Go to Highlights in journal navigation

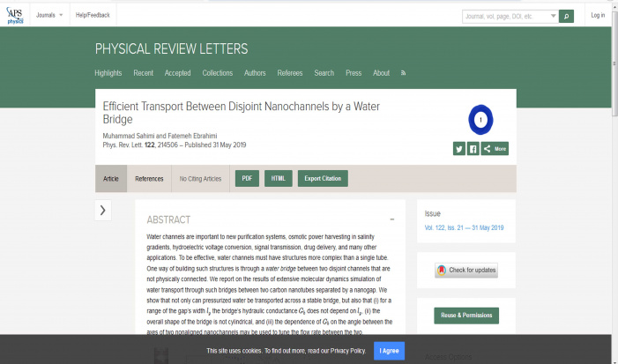pos(108,73)
